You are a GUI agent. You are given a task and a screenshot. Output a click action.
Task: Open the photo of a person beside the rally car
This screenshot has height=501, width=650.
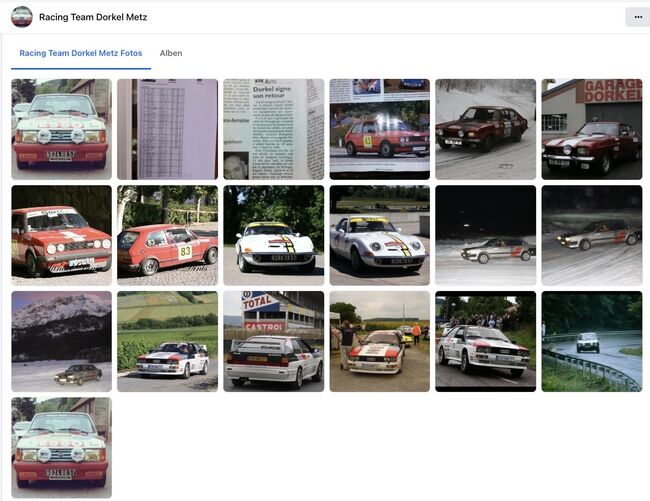pos(379,341)
